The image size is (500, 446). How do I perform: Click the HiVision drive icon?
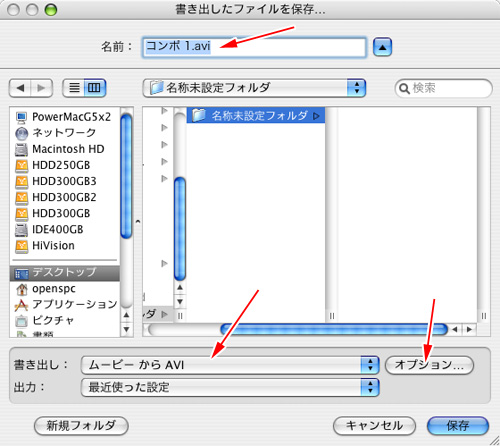[x=22, y=246]
